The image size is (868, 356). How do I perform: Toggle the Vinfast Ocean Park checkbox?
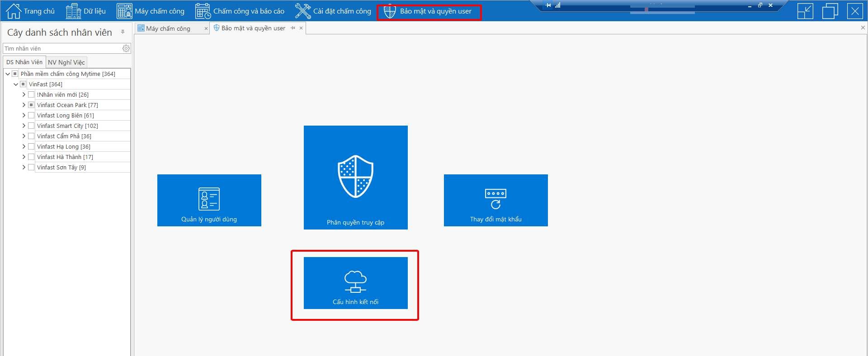tap(31, 105)
